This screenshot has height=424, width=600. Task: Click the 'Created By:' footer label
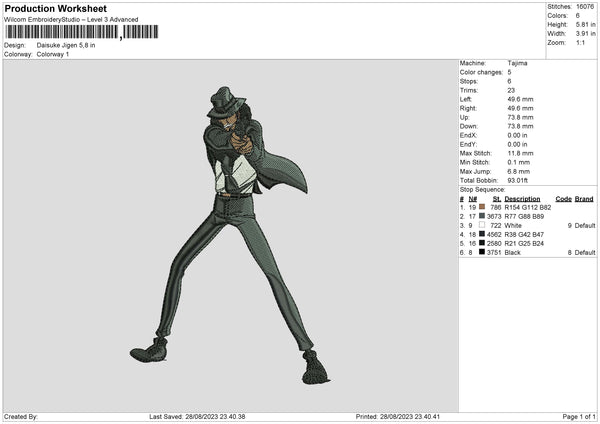coord(21,417)
